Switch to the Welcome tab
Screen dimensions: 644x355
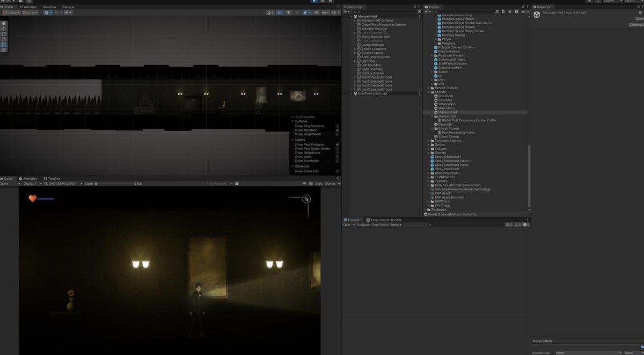(49, 7)
